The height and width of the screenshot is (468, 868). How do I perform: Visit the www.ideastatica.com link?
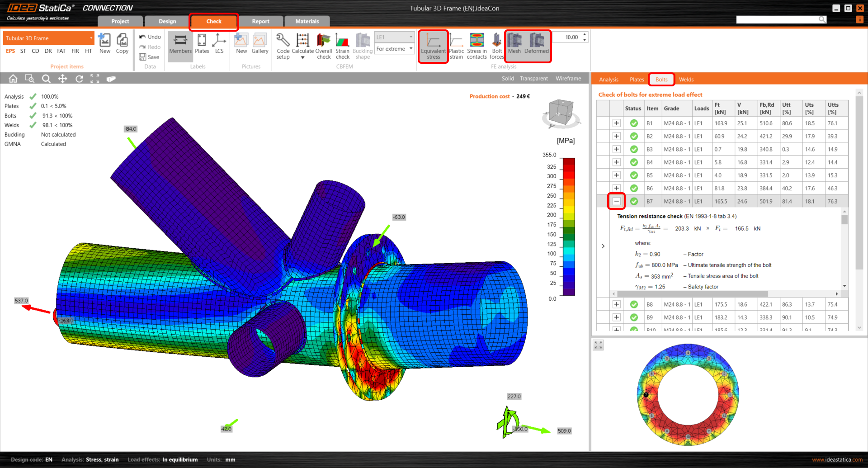tap(837, 460)
